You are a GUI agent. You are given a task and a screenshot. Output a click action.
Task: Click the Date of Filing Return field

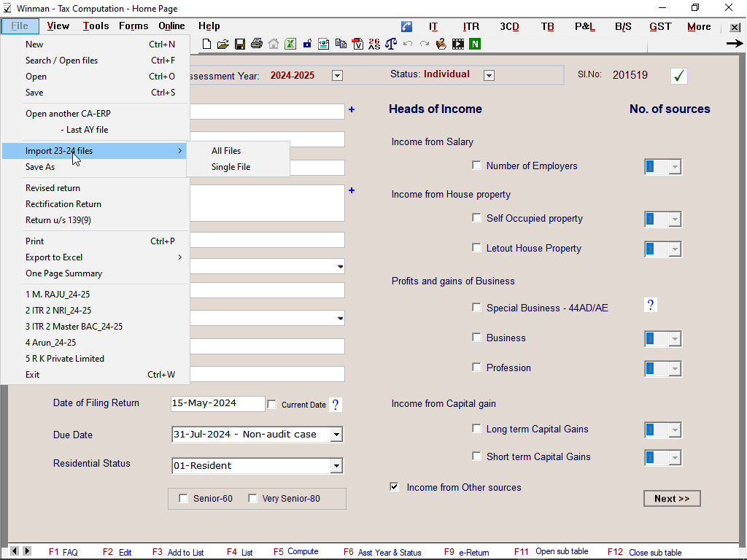(217, 404)
